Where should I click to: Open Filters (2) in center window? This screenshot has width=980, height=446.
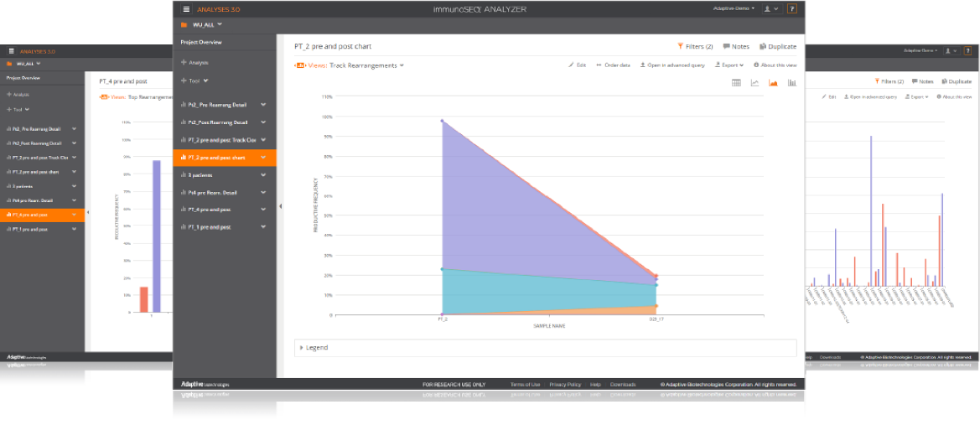tap(695, 46)
